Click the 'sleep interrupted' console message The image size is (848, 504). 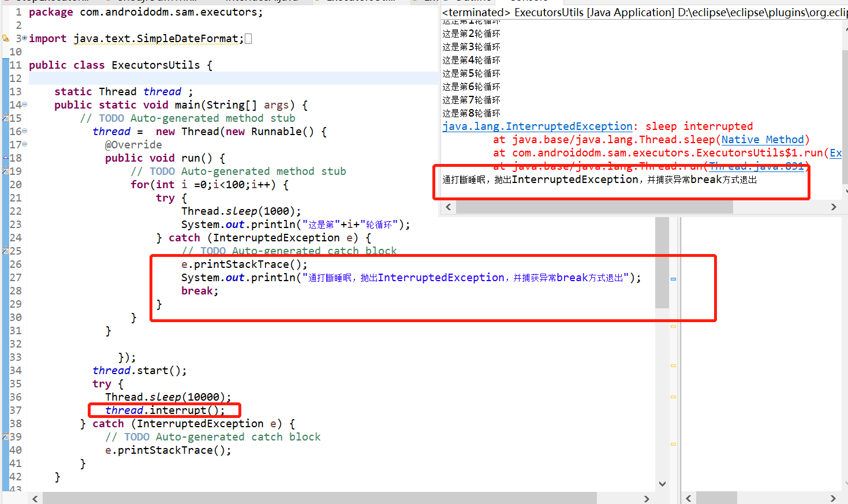(x=699, y=126)
